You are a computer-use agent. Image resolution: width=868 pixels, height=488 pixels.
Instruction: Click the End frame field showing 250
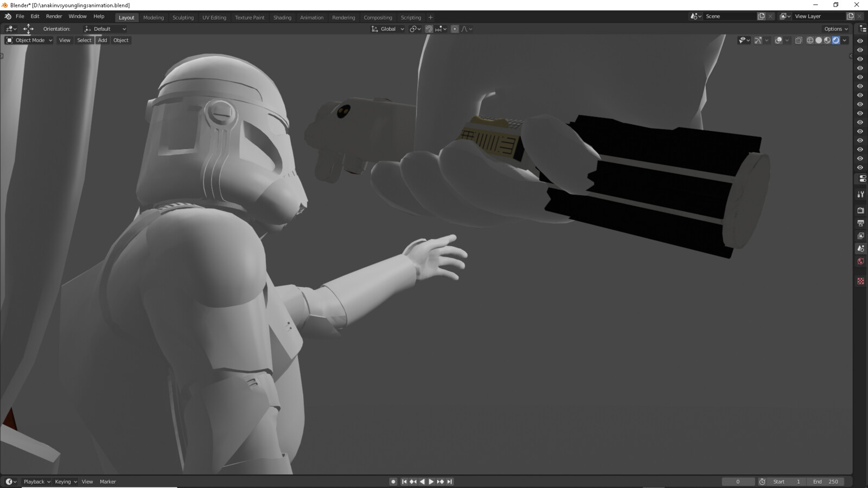pos(826,481)
